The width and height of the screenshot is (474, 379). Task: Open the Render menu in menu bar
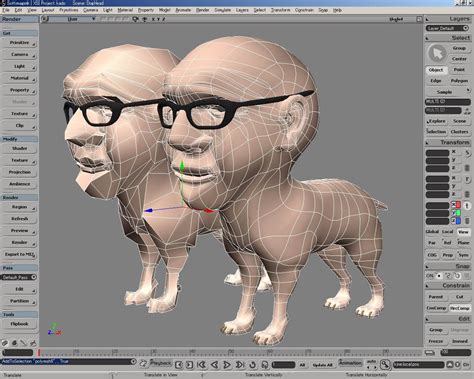(x=202, y=10)
